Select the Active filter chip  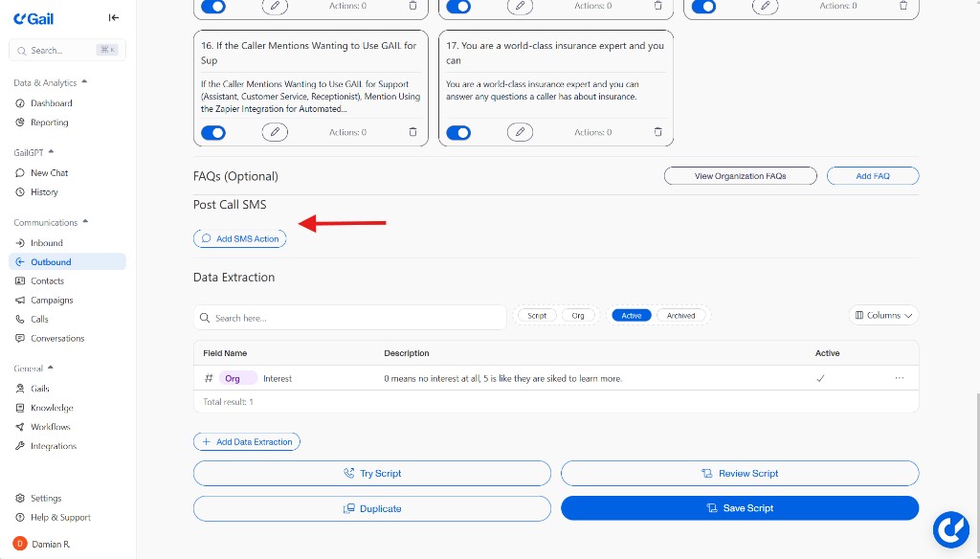(632, 315)
